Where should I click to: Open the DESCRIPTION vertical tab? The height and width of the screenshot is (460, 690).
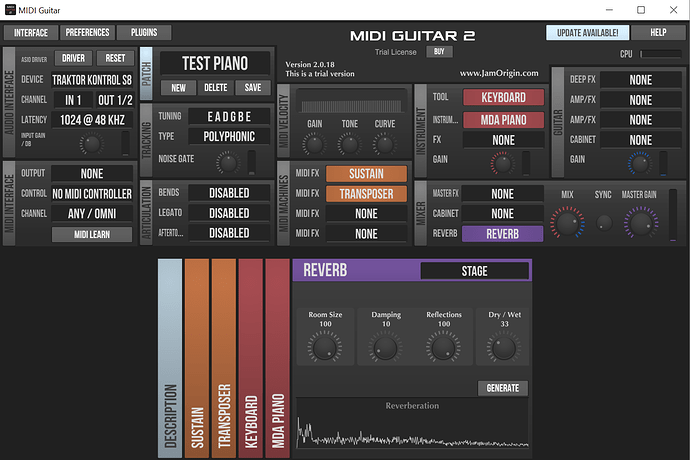point(170,358)
